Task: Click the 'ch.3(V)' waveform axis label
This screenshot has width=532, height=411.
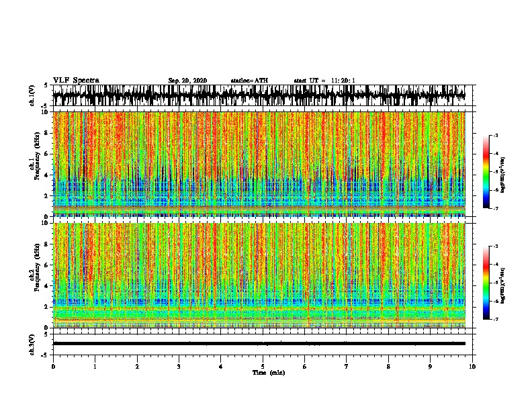Action: 32,345
